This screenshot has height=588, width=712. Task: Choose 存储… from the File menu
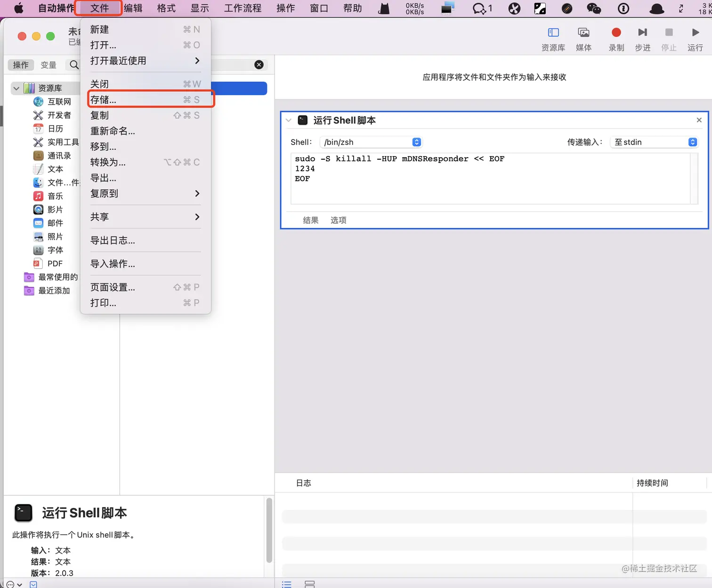click(x=146, y=100)
